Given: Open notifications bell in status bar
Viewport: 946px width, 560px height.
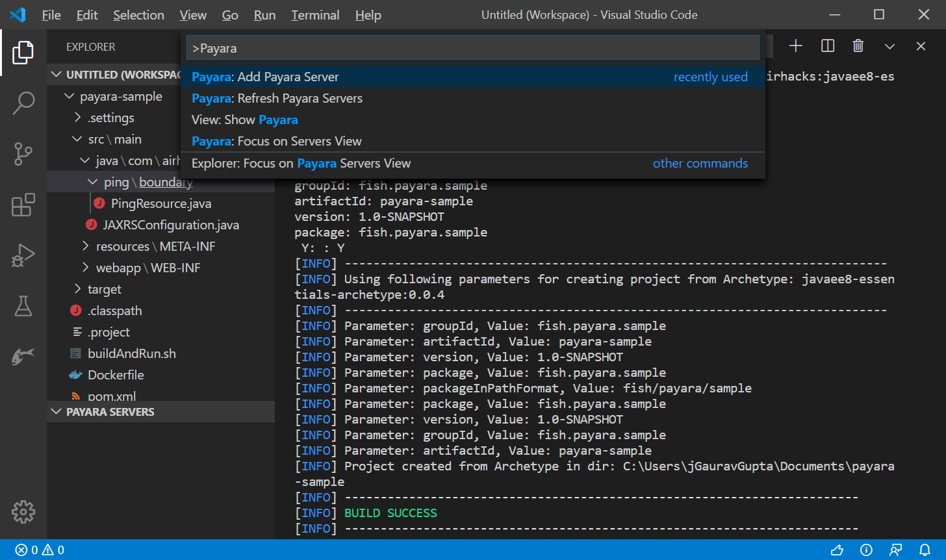Looking at the screenshot, I should click(x=925, y=550).
